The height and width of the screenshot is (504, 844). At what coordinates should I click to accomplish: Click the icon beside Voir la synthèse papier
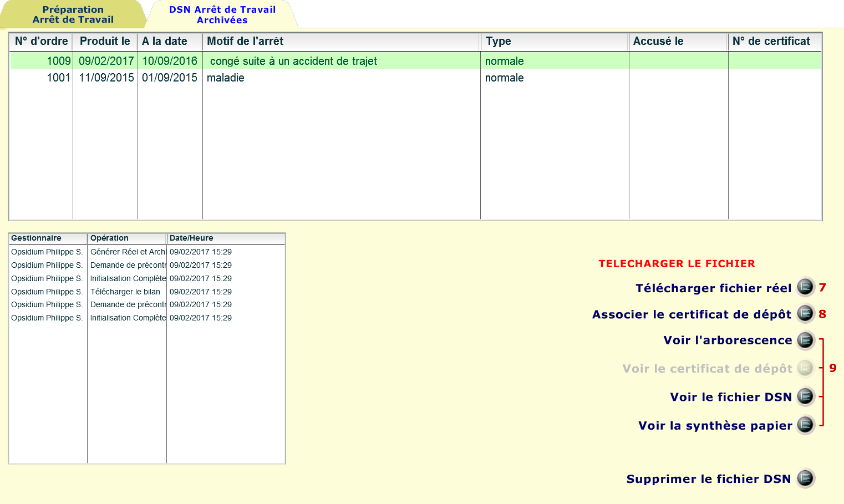tap(805, 425)
